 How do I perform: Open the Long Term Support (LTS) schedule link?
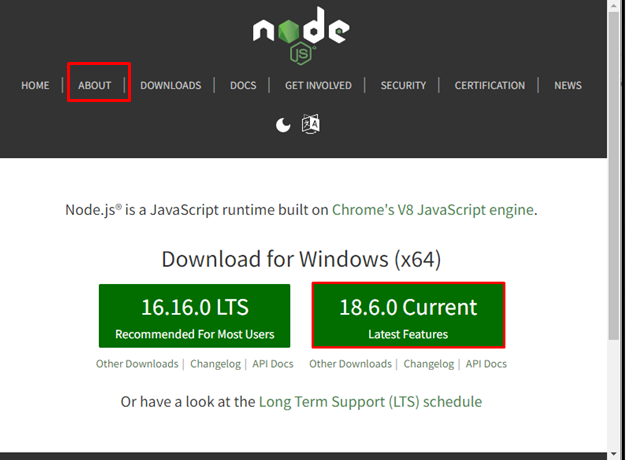(370, 402)
